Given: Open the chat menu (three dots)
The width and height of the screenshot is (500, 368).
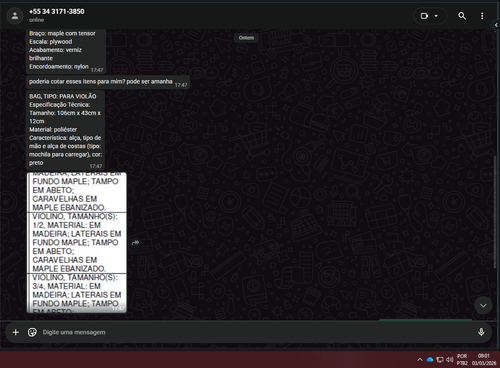Looking at the screenshot, I should [482, 16].
